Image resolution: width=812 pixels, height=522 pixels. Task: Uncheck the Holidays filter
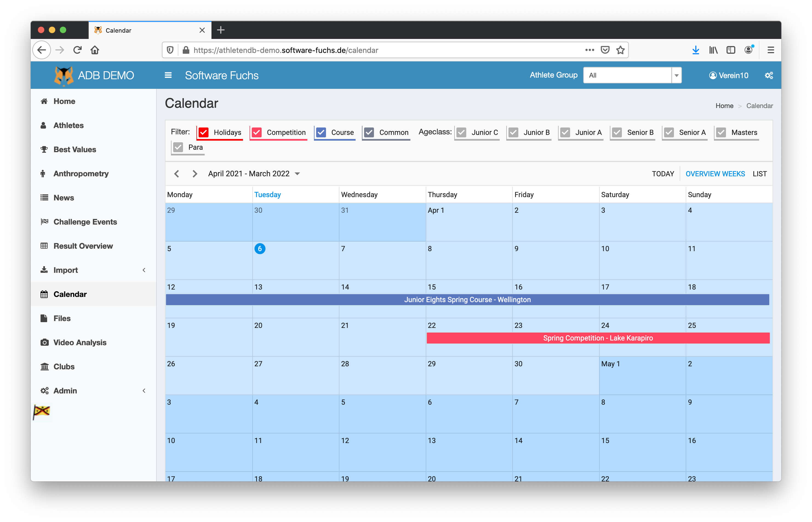click(204, 132)
